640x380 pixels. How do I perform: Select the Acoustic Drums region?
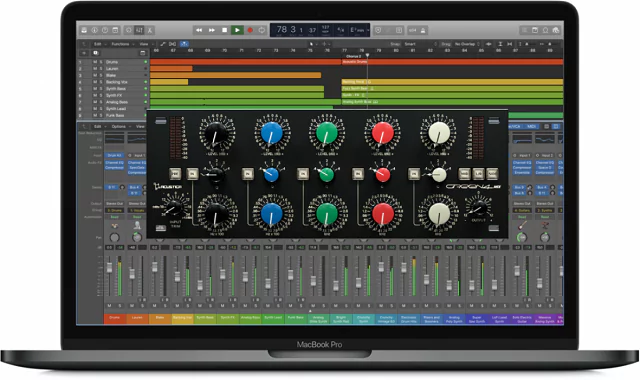click(x=452, y=62)
